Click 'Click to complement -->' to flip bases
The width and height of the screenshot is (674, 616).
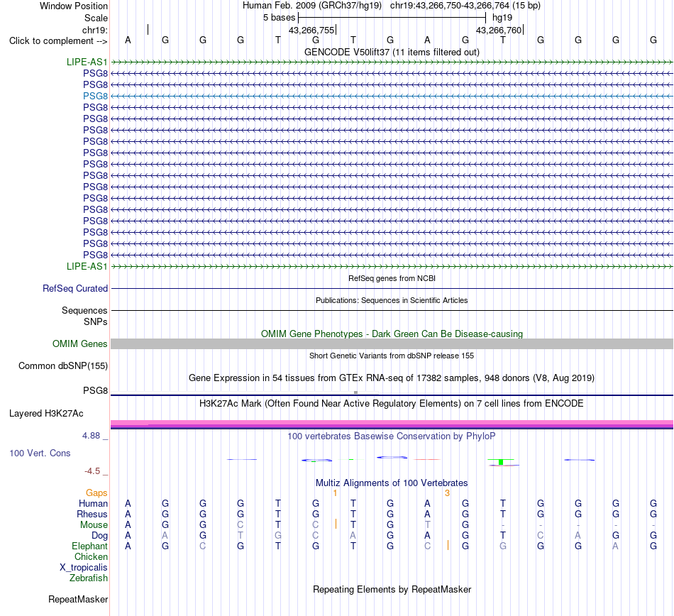58,41
